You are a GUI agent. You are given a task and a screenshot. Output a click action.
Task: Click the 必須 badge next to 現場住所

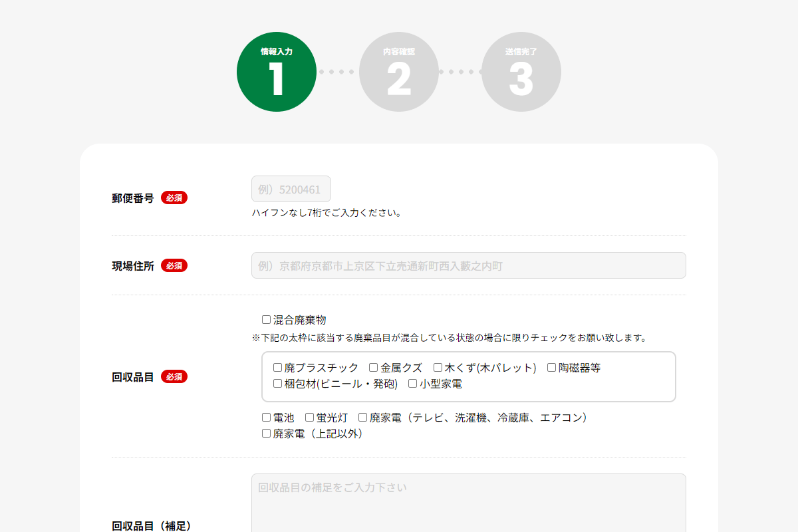pyautogui.click(x=174, y=265)
